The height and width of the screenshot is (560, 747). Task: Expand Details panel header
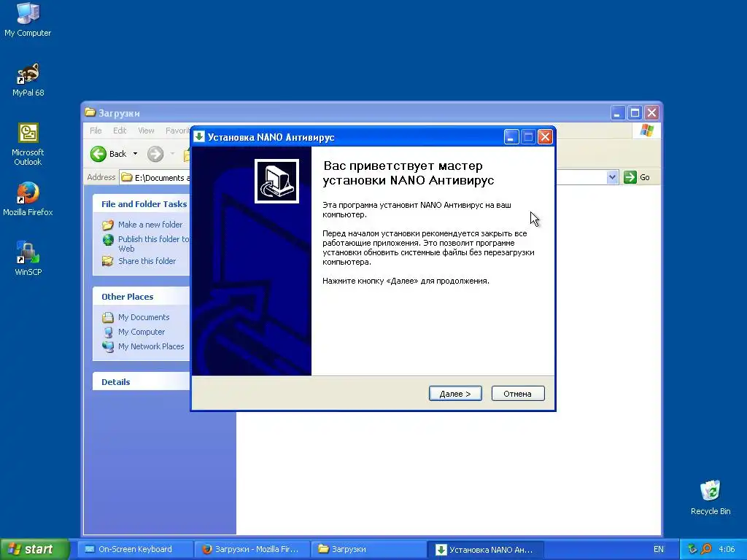(142, 381)
